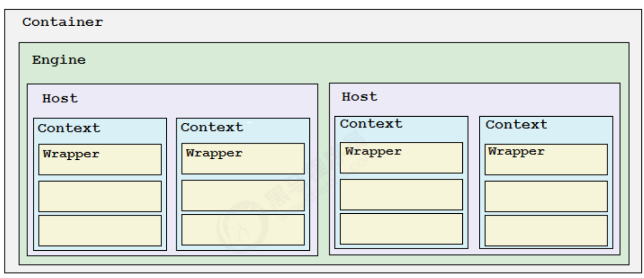Select middle empty box in second Context
This screenshot has width=644, height=278.
[x=243, y=195]
